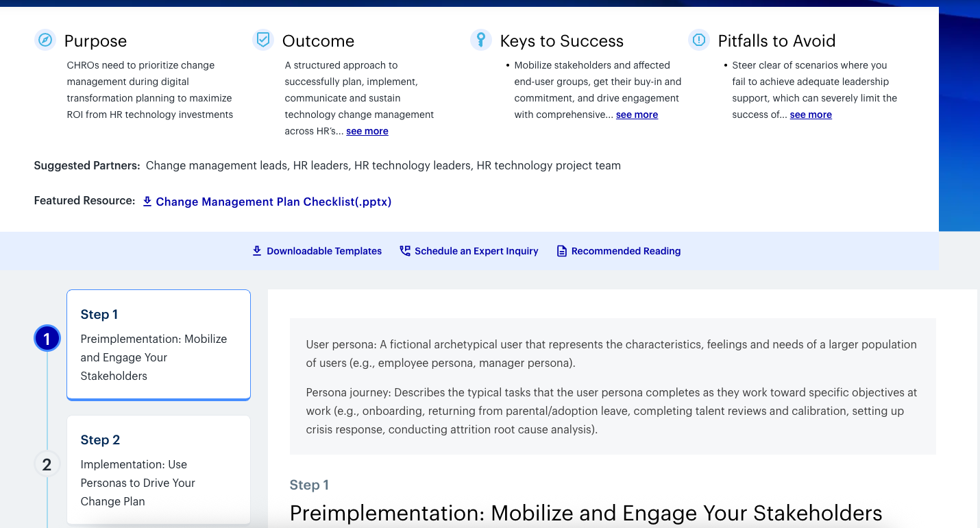Click Schedule an Expert Inquiry link

(476, 251)
